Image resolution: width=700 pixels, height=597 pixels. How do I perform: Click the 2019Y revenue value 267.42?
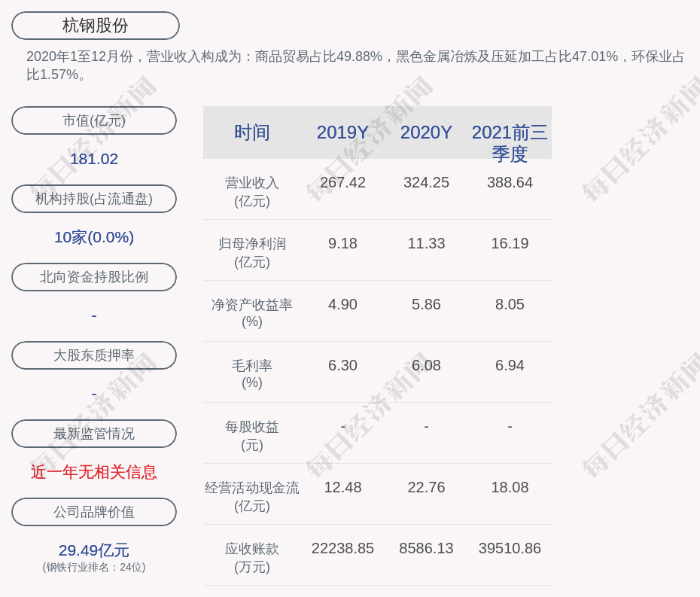[343, 183]
